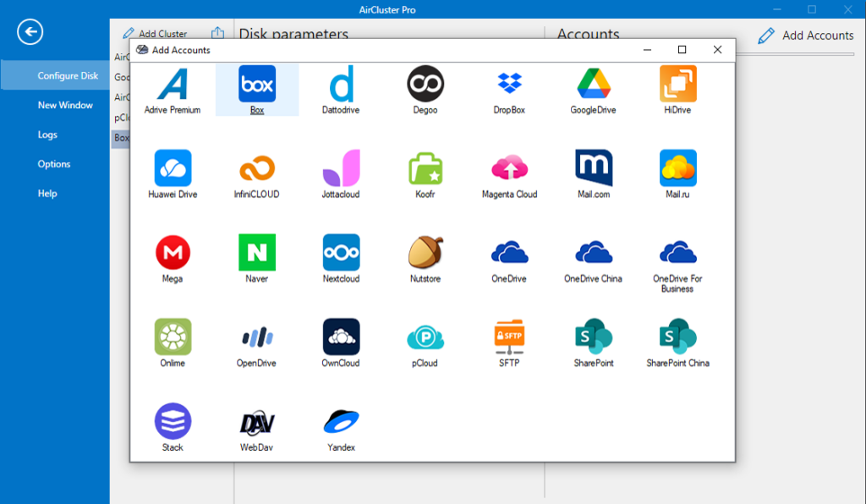Choose the Yandex disk icon
866x504 pixels.
[342, 421]
